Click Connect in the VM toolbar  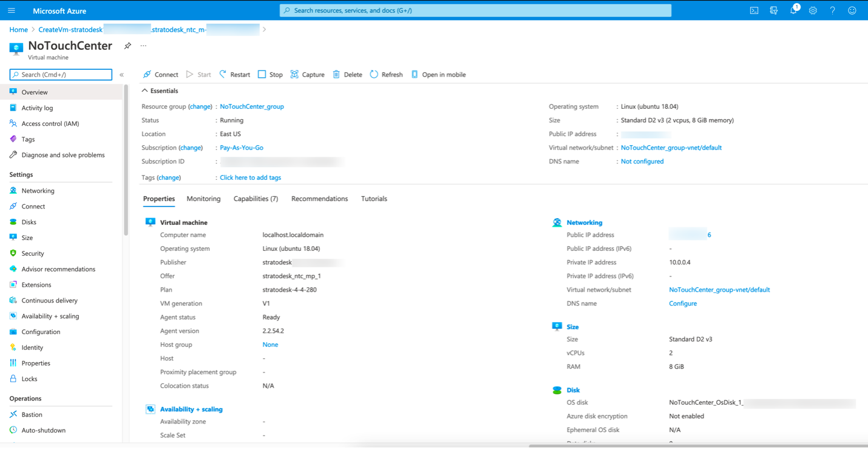click(160, 74)
